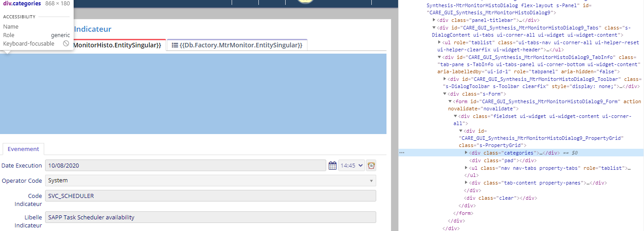Screen dimensions: 644x231
Task: Click the ellipsis menu beside categories row
Action: (402, 153)
